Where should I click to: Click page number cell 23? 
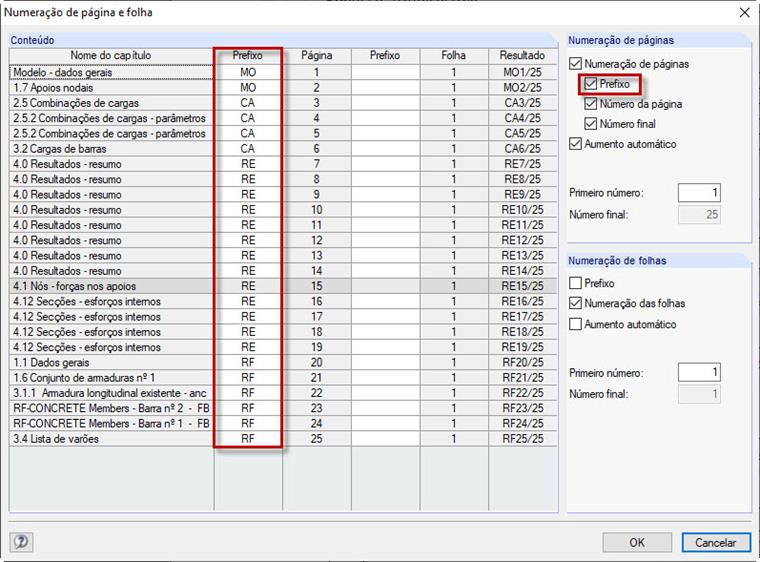tap(317, 408)
